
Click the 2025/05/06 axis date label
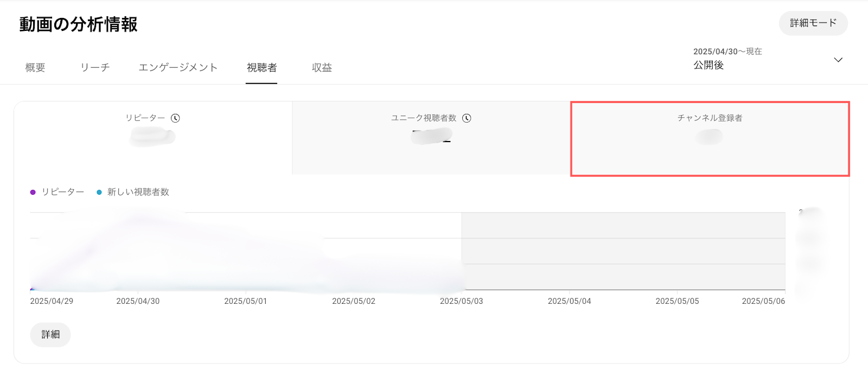coord(763,301)
